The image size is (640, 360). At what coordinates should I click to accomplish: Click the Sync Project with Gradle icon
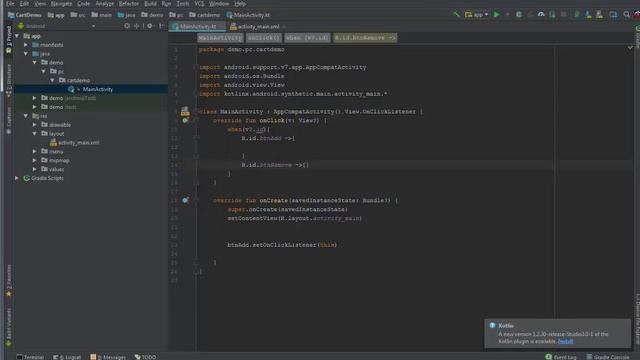point(577,15)
